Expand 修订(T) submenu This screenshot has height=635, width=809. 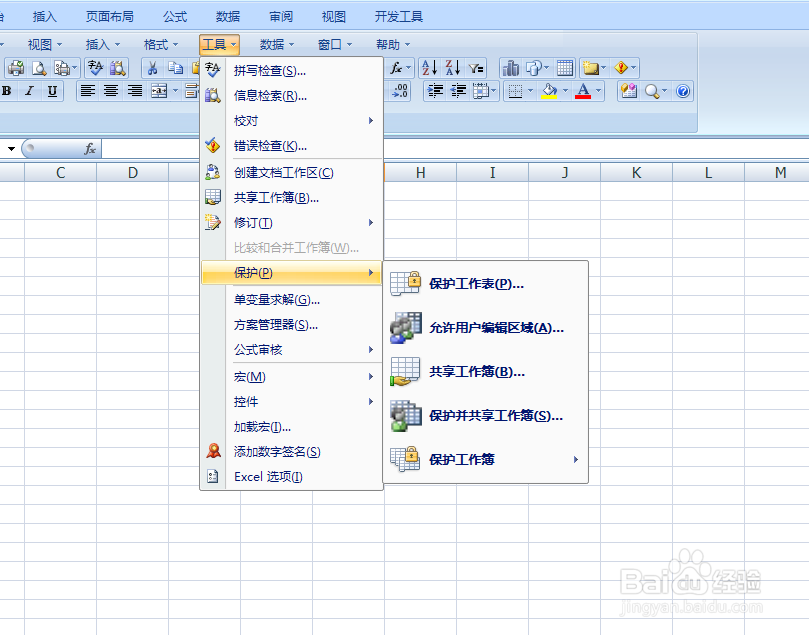292,222
